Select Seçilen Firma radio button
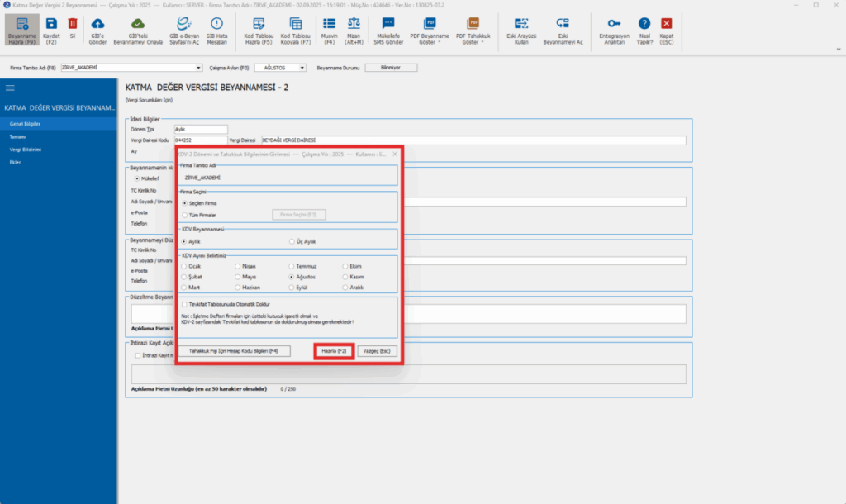 184,203
